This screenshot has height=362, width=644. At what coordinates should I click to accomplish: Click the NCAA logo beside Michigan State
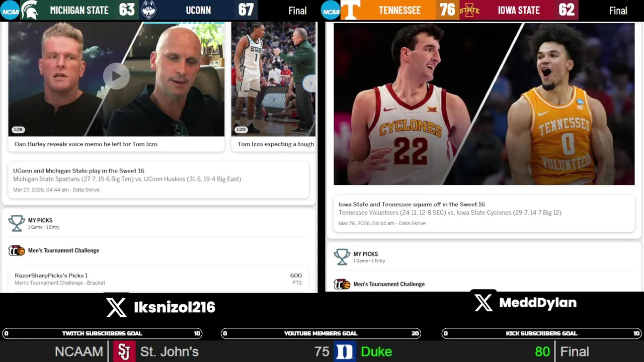tap(10, 10)
